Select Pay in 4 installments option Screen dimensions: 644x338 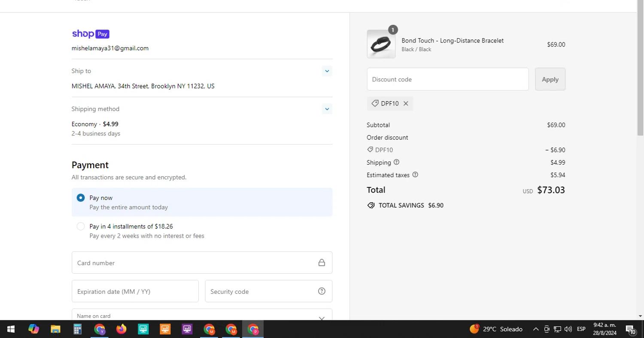81,226
